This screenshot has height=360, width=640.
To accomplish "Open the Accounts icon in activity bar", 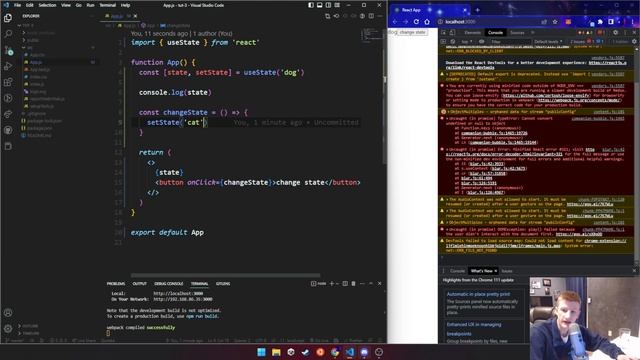I will [8, 313].
